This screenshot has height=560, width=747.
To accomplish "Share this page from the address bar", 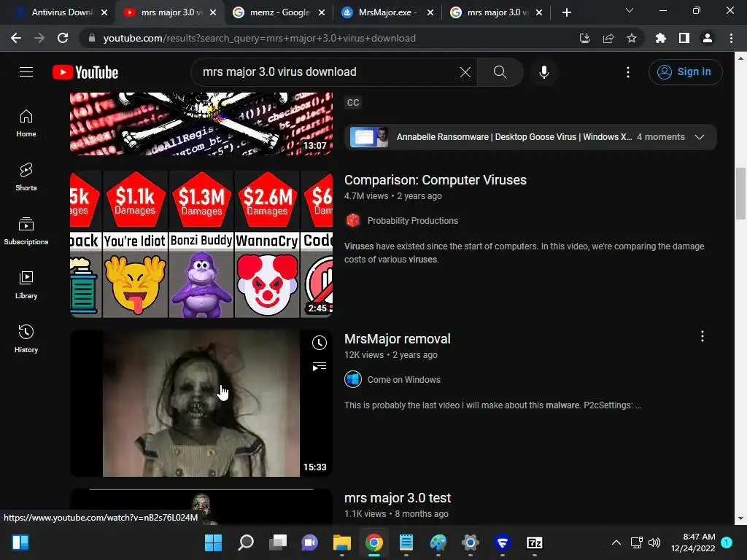I will [x=608, y=38].
